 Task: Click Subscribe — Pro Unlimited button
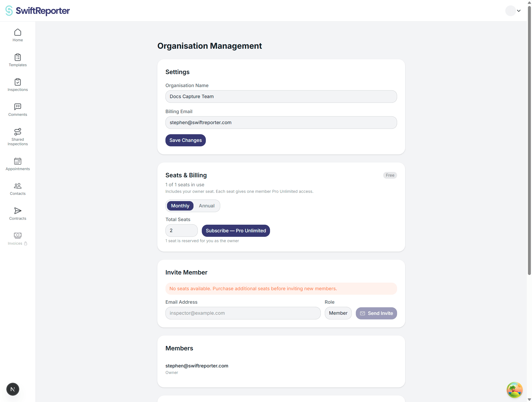[x=236, y=231]
